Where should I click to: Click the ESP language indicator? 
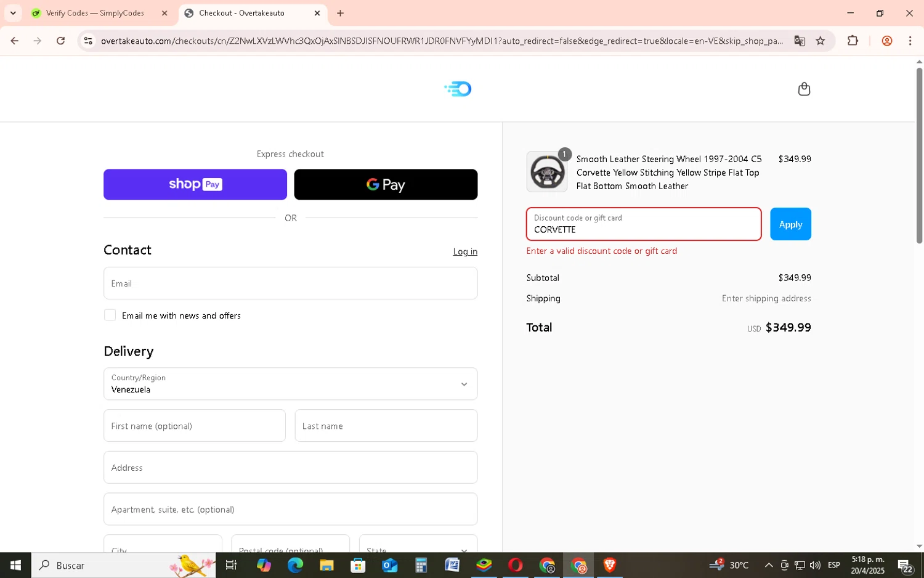pyautogui.click(x=834, y=565)
